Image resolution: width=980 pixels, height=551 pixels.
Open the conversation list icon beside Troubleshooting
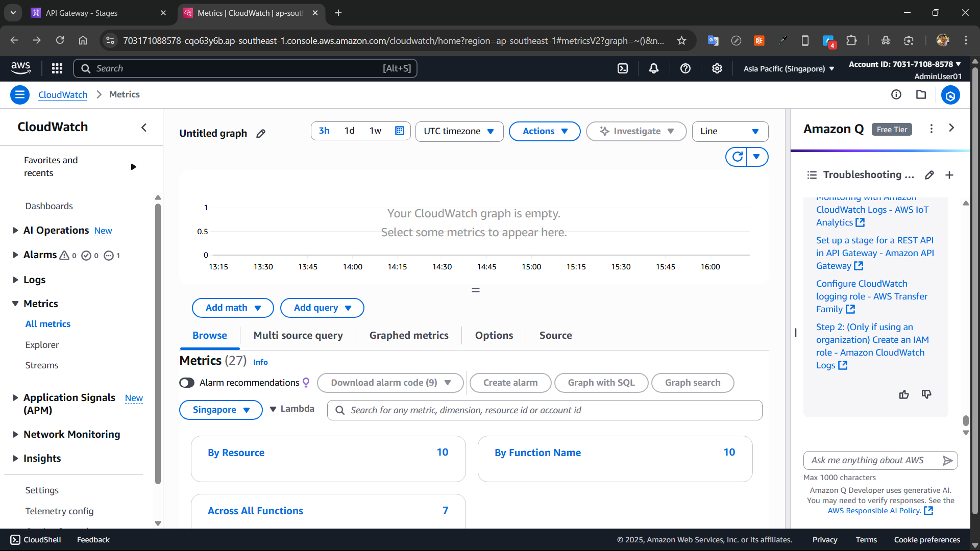812,175
